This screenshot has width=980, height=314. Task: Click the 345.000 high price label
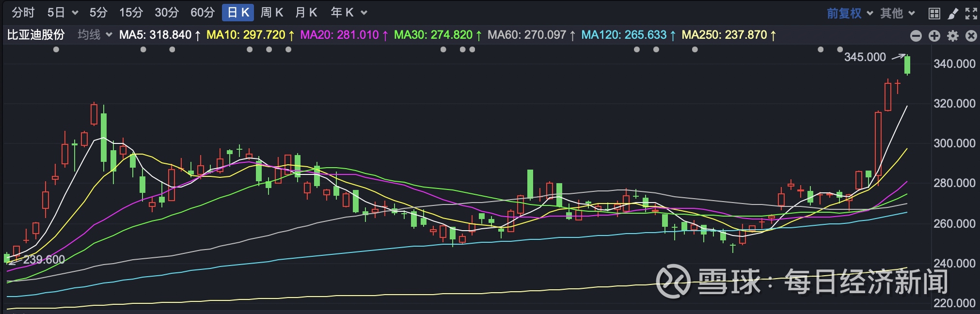[x=865, y=57]
